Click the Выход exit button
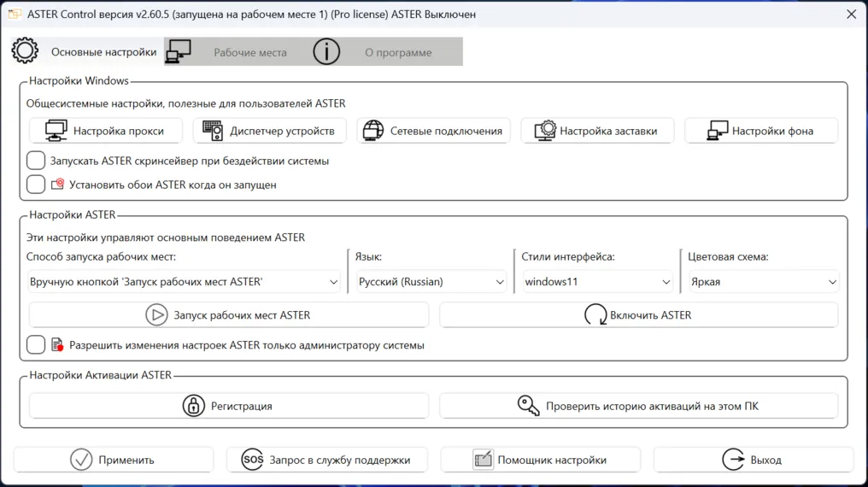The height and width of the screenshot is (487, 868). click(x=753, y=460)
